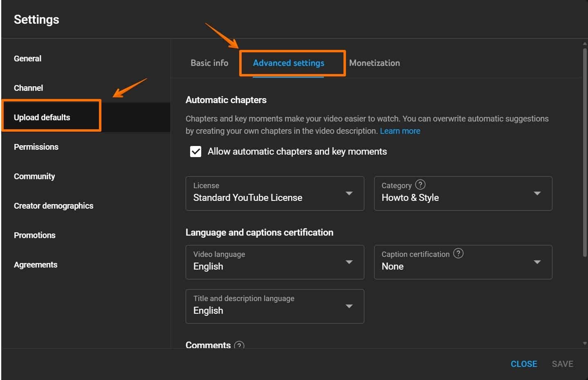This screenshot has height=380, width=588.
Task: Open Title and description language dropdown
Action: click(275, 306)
